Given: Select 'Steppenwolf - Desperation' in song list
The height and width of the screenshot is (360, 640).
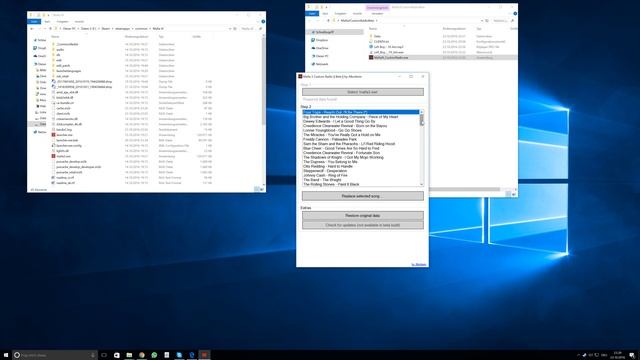Looking at the screenshot, I should [x=325, y=171].
